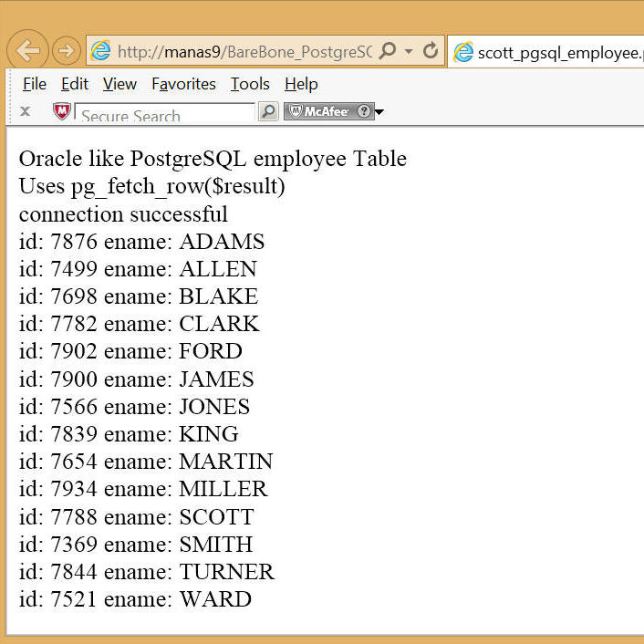Image resolution: width=644 pixels, height=644 pixels.
Task: Click the row 'id: 7654 ename: MARTIN'
Action: coord(146,462)
